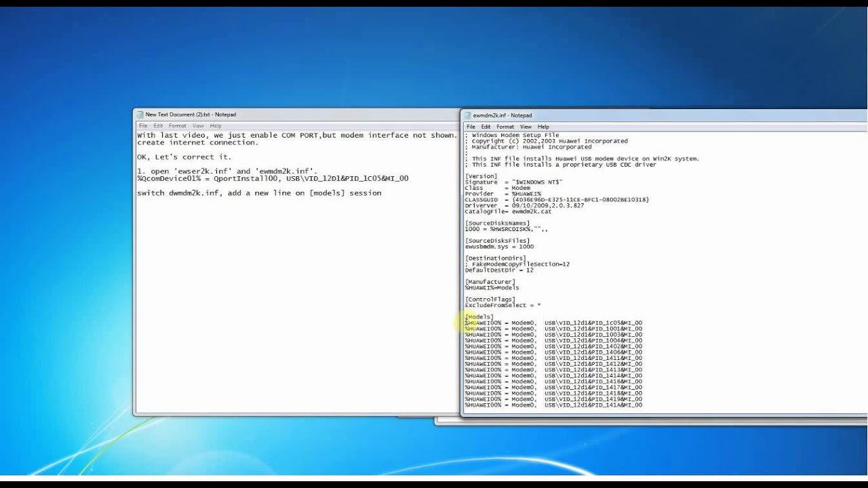Click the CLASSGUID line

(x=557, y=200)
